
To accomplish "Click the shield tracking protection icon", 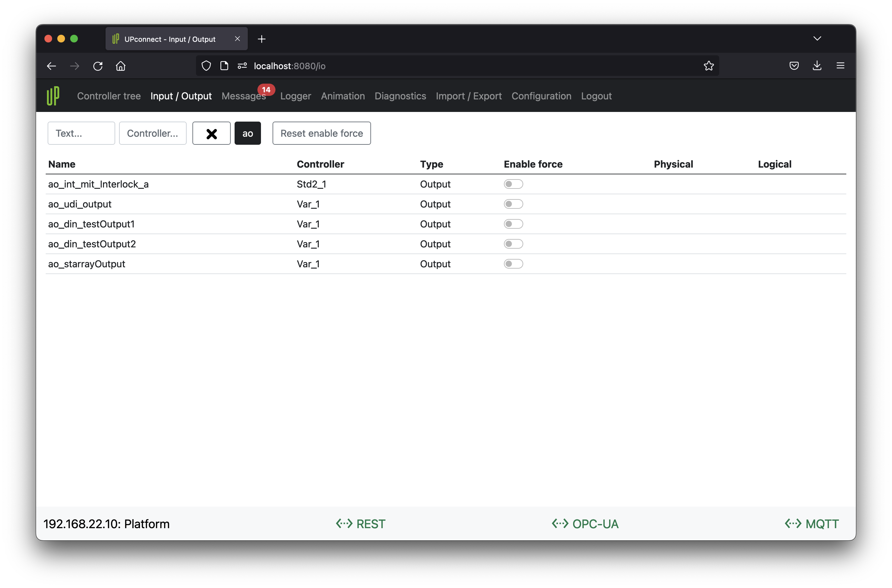I will tap(206, 66).
